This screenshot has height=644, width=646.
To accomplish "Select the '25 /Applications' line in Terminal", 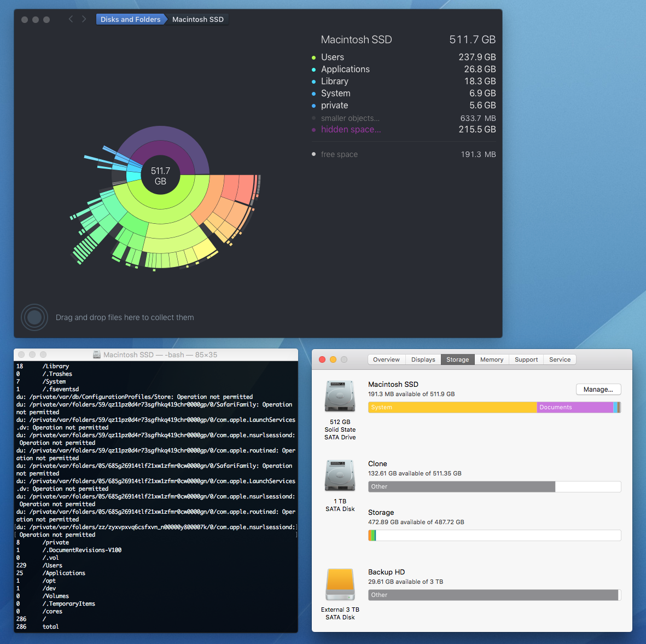I will (51, 573).
